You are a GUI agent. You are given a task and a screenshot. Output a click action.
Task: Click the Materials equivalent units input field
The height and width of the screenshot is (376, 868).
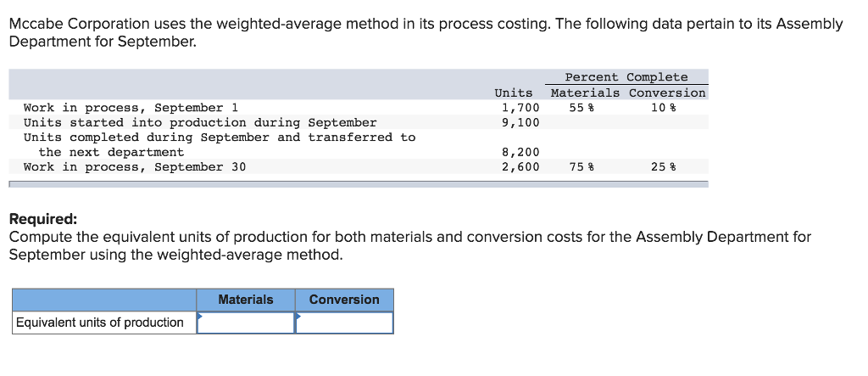[246, 323]
